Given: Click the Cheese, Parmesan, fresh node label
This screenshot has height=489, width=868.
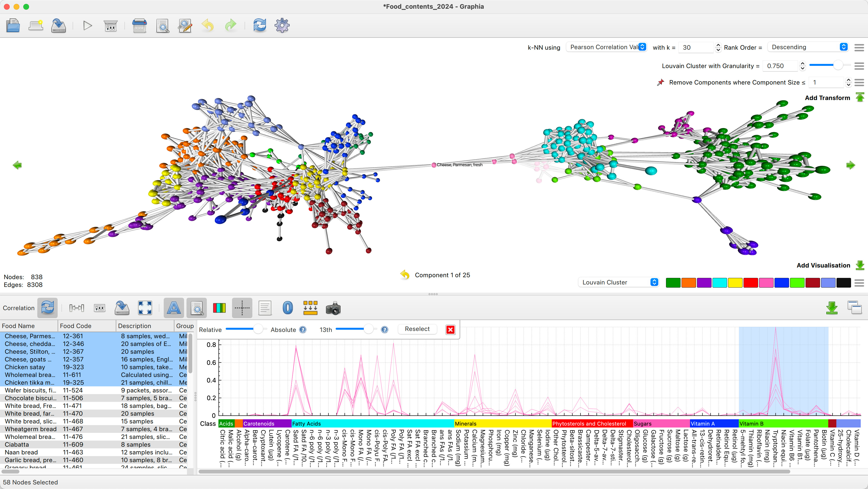Looking at the screenshot, I should coord(459,165).
